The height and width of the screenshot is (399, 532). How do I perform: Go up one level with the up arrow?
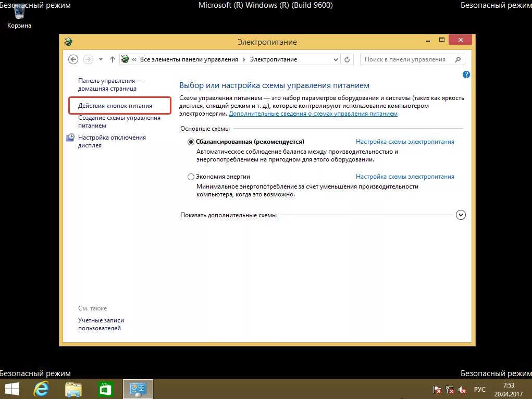pos(113,59)
